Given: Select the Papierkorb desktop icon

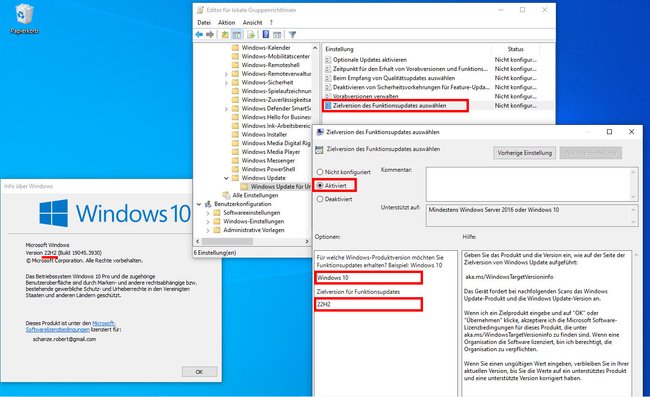Looking at the screenshot, I should point(24,19).
